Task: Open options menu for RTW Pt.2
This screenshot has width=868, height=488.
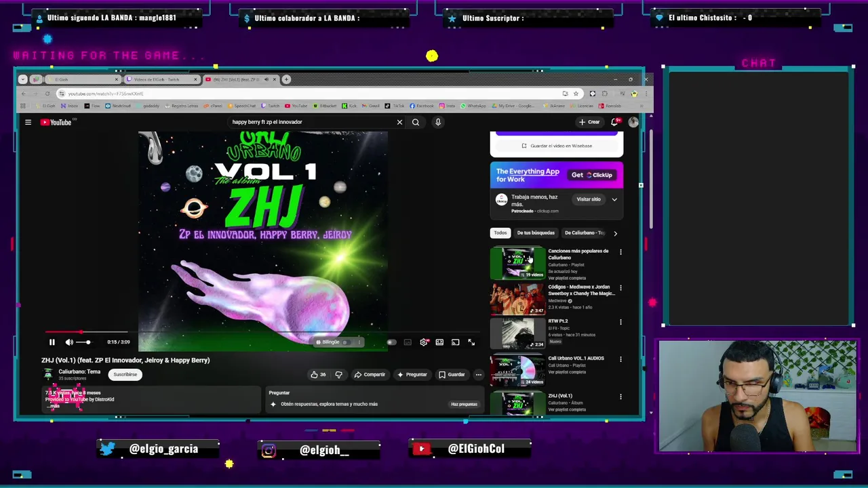Action: 620,323
